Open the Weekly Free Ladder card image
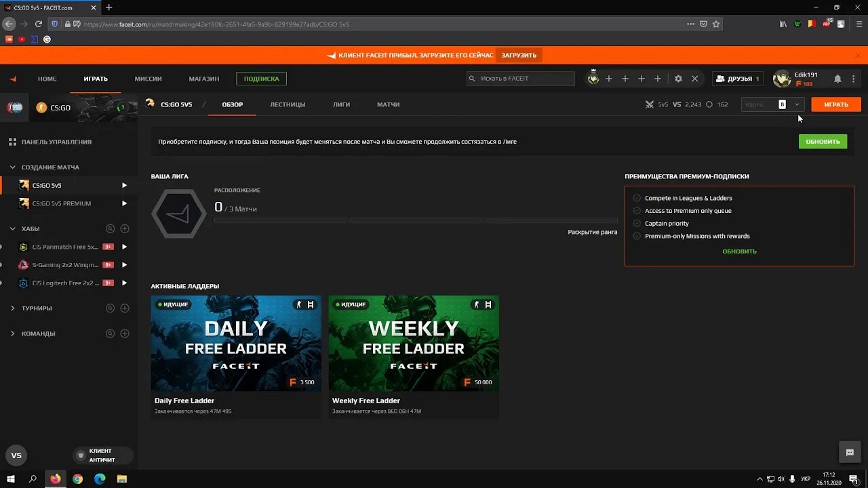This screenshot has width=868, height=488. click(414, 343)
